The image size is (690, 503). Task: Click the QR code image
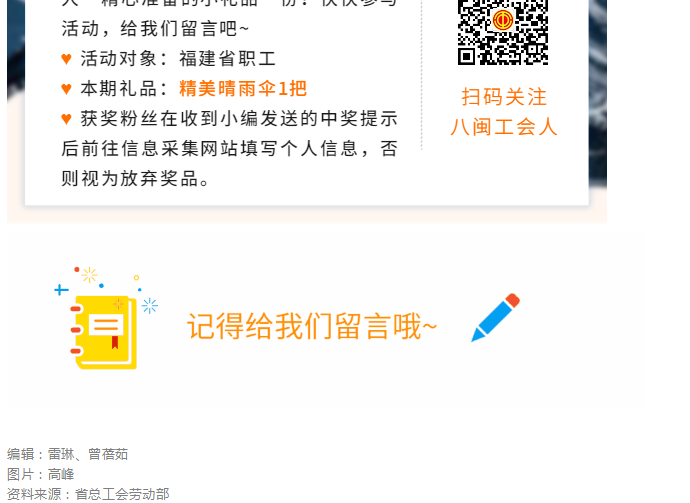click(503, 32)
